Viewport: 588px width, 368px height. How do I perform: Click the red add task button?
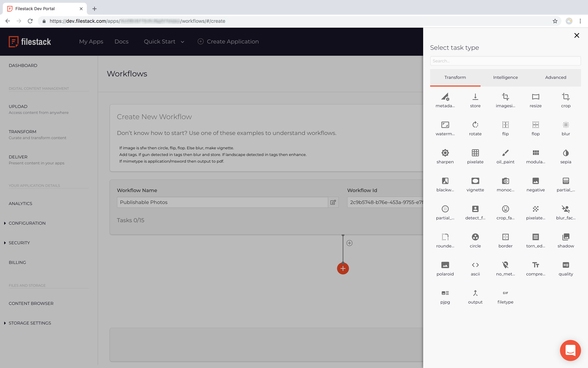343,268
